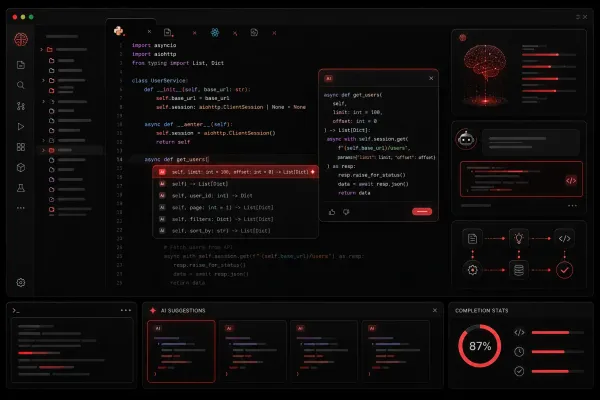The width and height of the screenshot is (600, 400).
Task: Click the checkmark icon in Completion Stats
Action: (x=519, y=371)
